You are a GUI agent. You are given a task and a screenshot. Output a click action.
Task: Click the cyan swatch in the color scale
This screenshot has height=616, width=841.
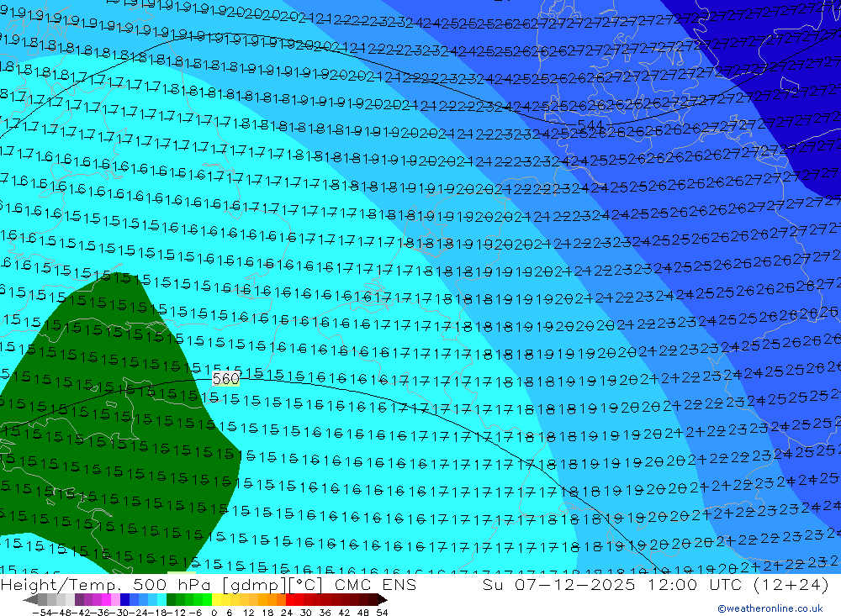pyautogui.click(x=162, y=600)
